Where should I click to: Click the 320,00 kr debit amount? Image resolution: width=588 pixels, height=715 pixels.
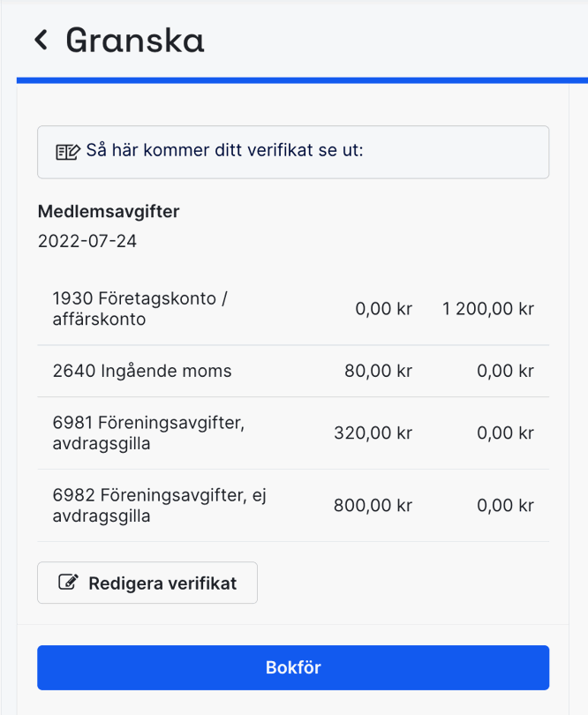pos(372,433)
